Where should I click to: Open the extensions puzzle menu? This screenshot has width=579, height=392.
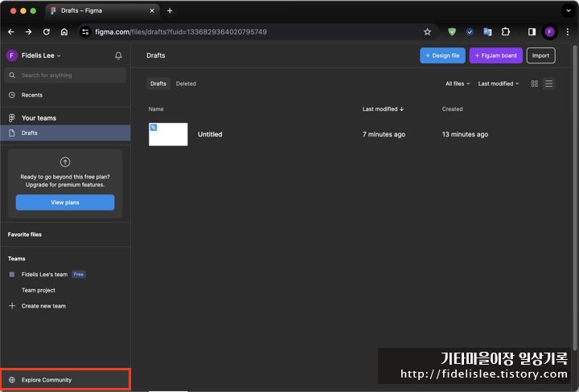tap(506, 32)
